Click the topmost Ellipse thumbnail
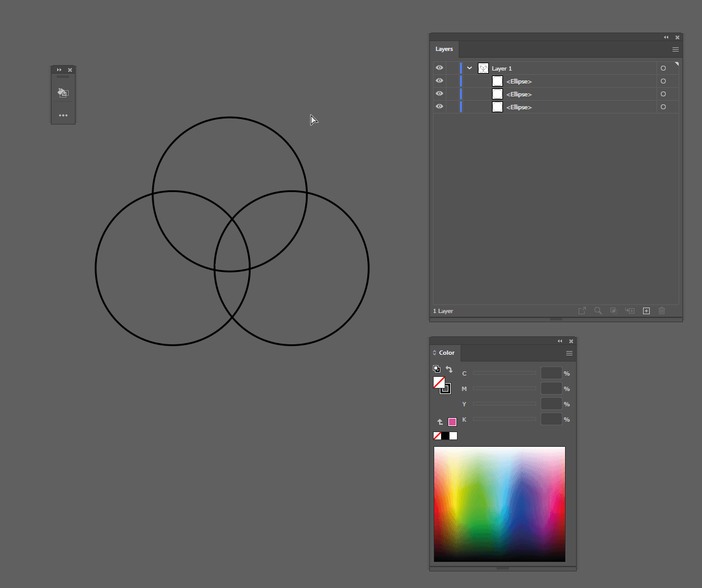The image size is (702, 588). click(x=497, y=81)
